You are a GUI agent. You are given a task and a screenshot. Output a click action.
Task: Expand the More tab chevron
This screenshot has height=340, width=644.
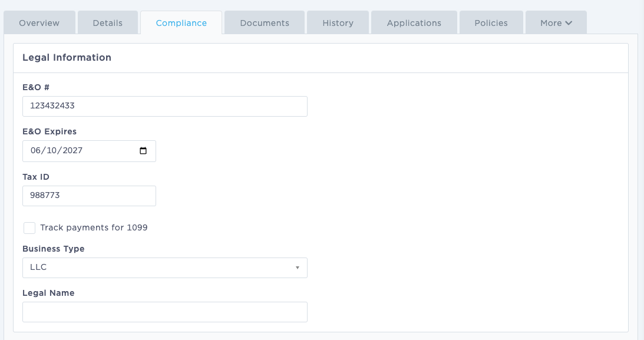coord(569,22)
